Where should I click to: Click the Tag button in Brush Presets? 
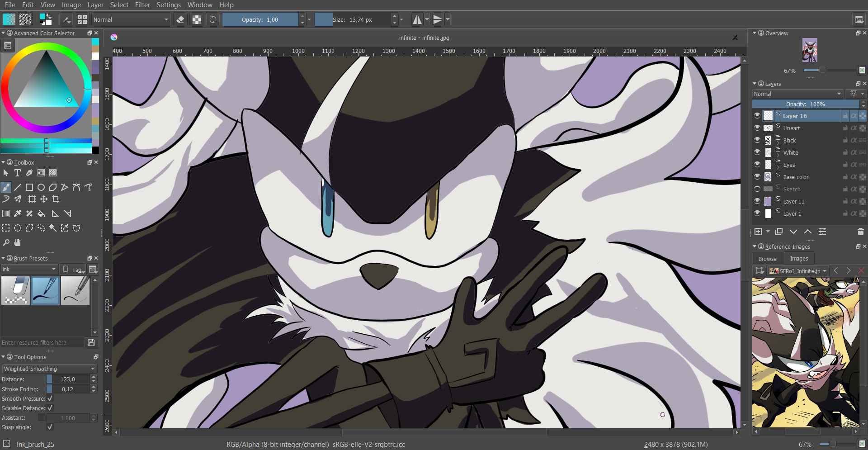pyautogui.click(x=72, y=269)
